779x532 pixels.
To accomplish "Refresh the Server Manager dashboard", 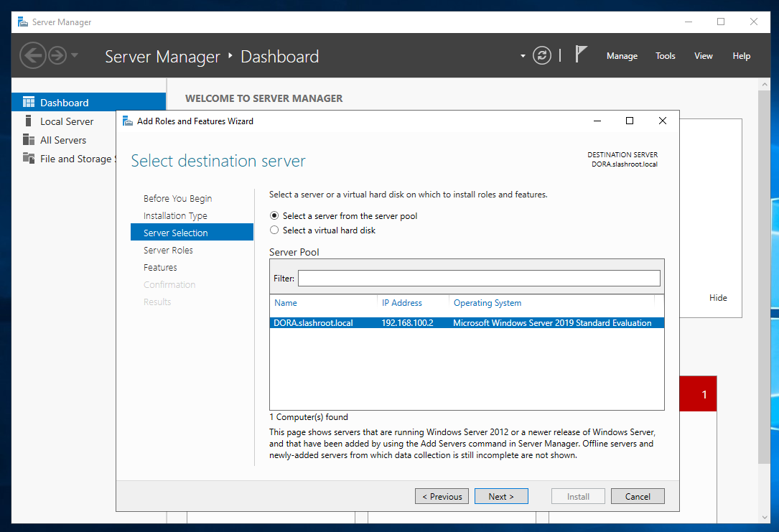I will point(542,55).
